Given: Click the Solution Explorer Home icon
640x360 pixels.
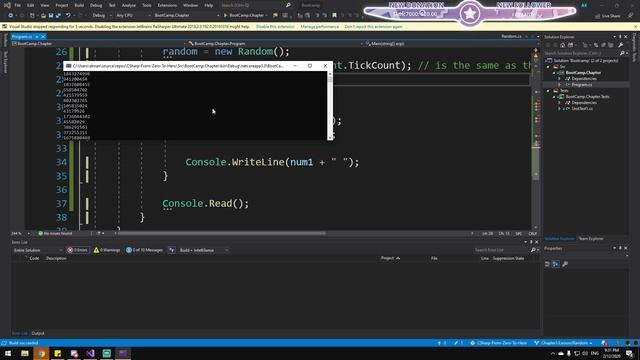Looking at the screenshot, I should (562, 45).
